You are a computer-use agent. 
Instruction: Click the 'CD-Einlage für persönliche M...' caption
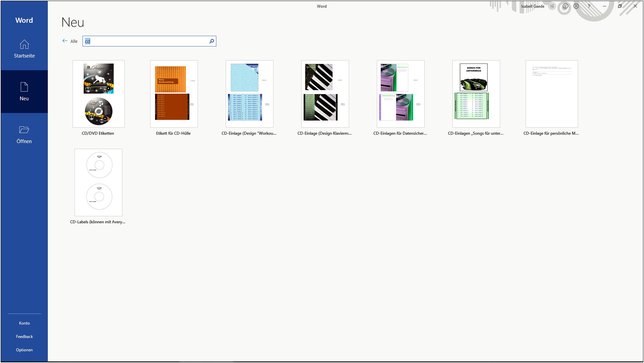pyautogui.click(x=551, y=133)
